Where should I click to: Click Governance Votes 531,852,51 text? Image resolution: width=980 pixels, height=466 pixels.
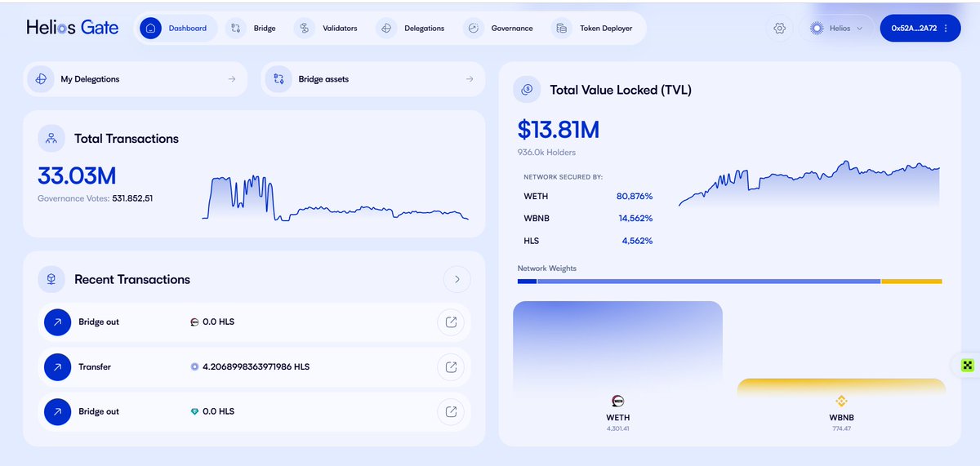[x=96, y=198]
